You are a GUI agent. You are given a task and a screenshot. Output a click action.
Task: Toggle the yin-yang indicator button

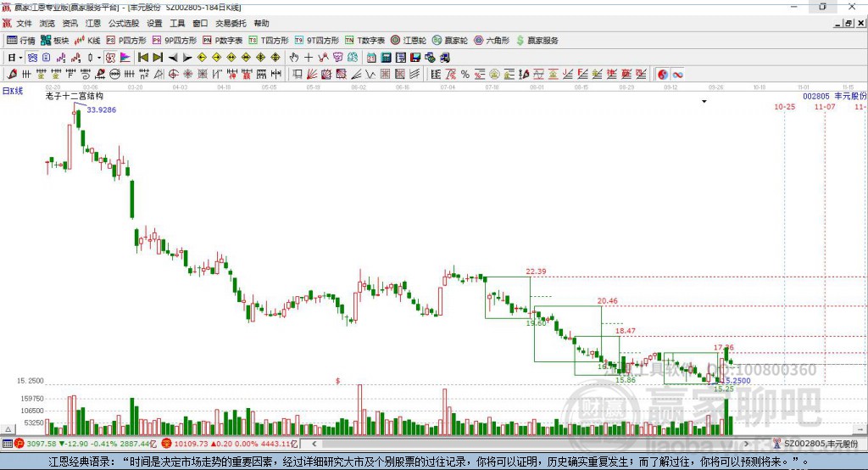pos(663,75)
